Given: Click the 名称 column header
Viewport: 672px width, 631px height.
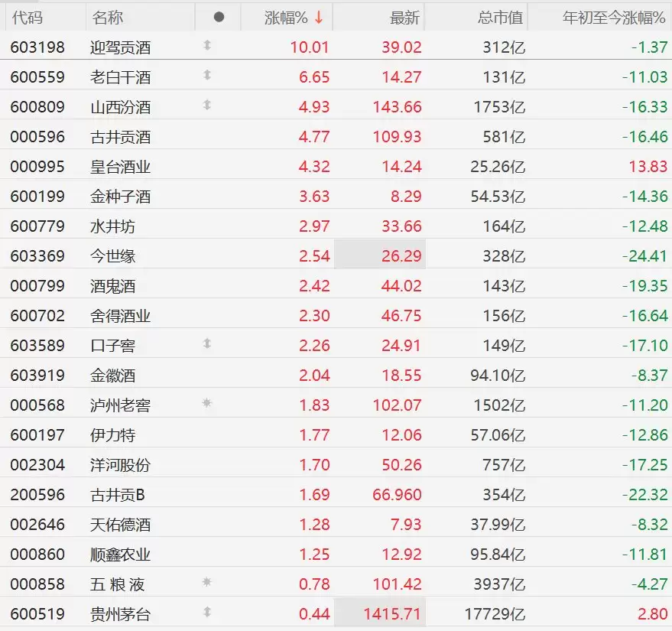Looking at the screenshot, I should pos(107,17).
